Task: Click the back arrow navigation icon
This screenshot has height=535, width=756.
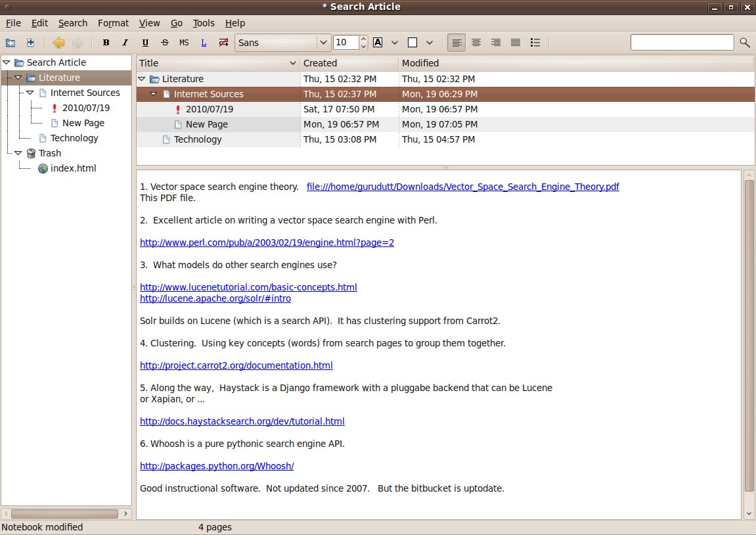Action: 58,43
